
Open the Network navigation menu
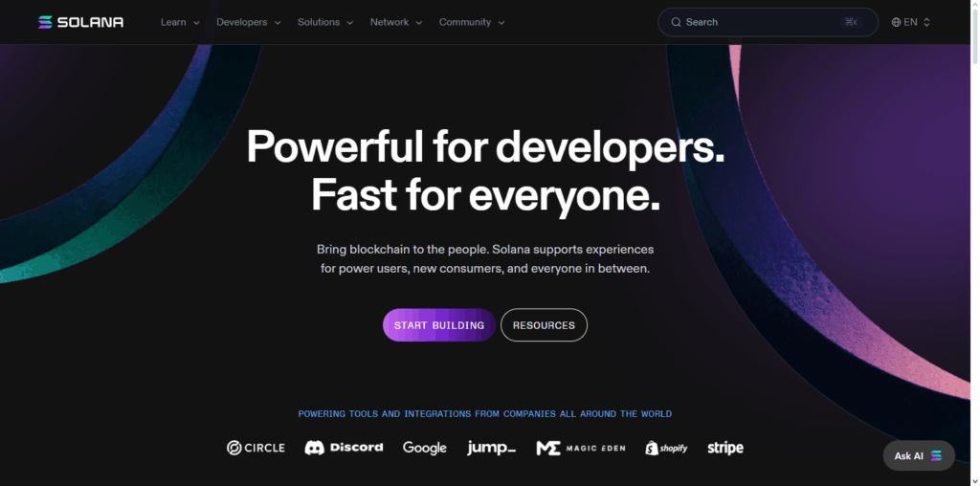tap(396, 22)
